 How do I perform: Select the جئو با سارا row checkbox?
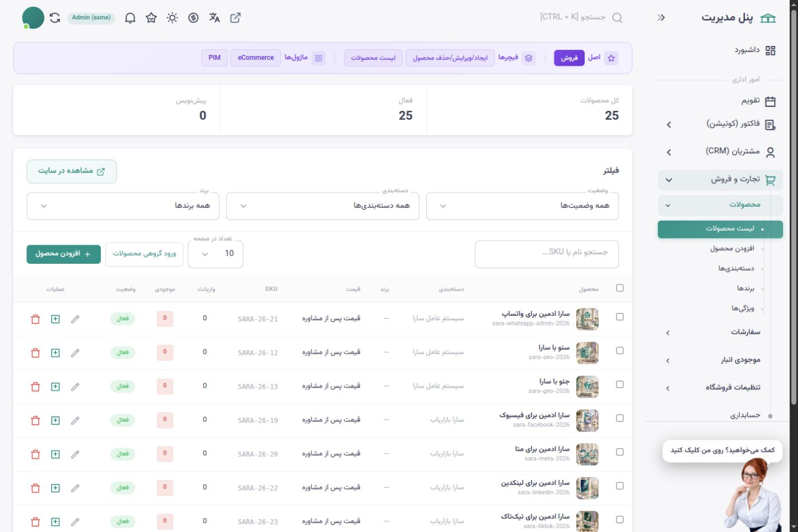pos(619,384)
